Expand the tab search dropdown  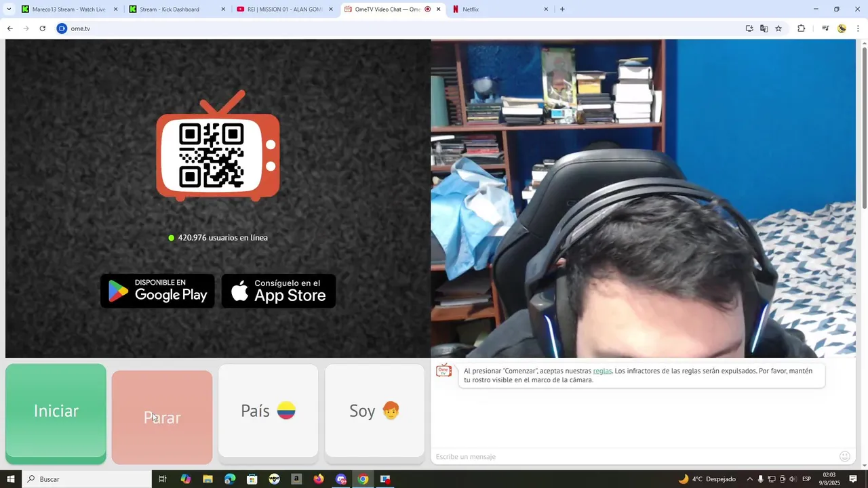click(x=9, y=9)
